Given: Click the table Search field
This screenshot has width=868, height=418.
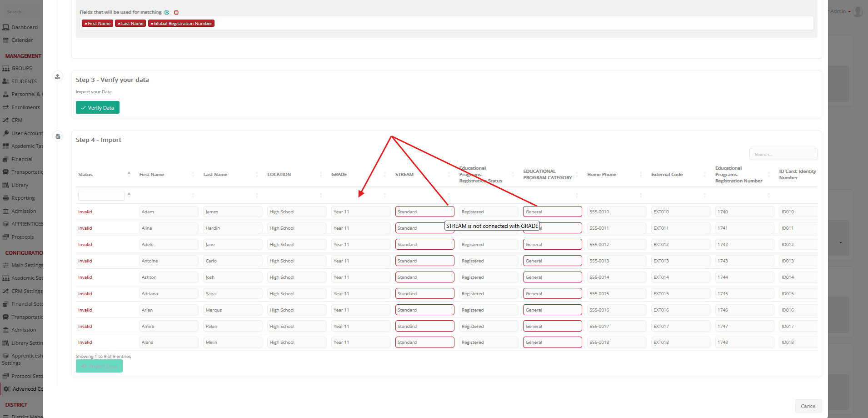Looking at the screenshot, I should [x=783, y=154].
